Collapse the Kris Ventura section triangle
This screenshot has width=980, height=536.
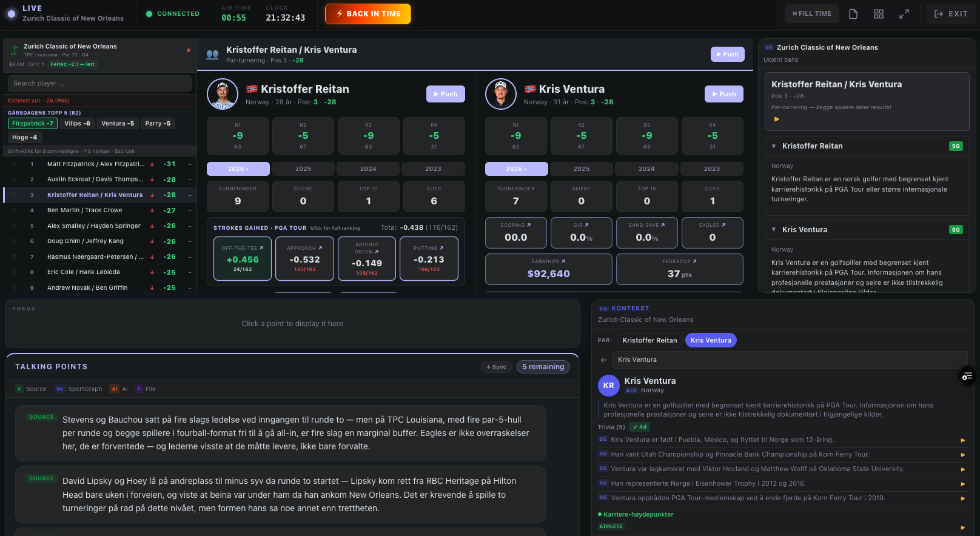(774, 230)
